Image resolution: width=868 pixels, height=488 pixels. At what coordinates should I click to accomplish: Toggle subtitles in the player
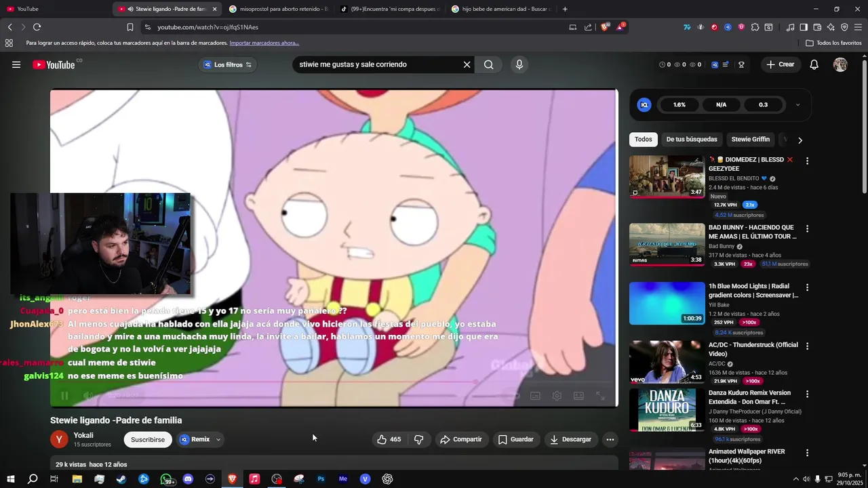(535, 396)
